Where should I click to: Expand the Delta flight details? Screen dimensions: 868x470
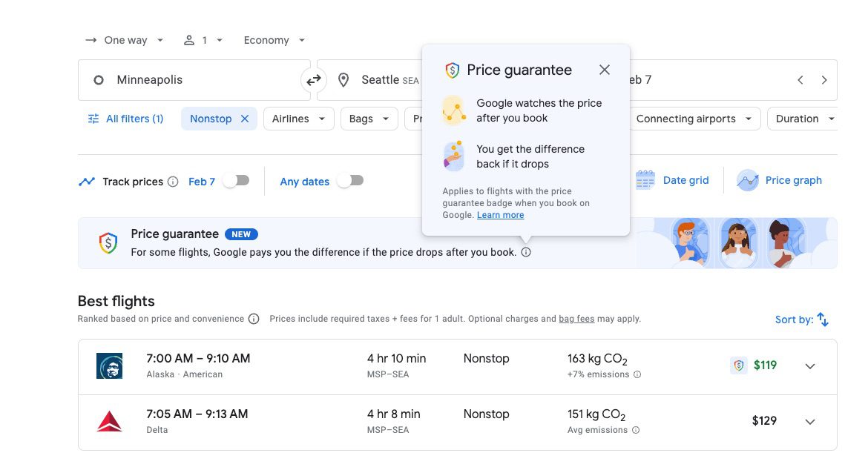coord(810,421)
